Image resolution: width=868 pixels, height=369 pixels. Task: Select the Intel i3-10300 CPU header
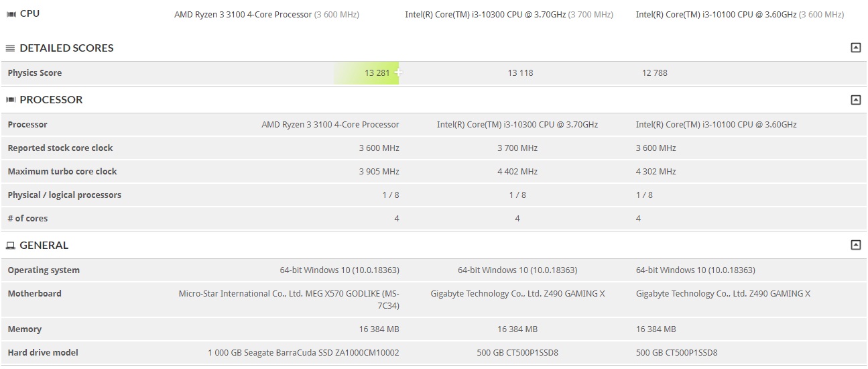[509, 15]
